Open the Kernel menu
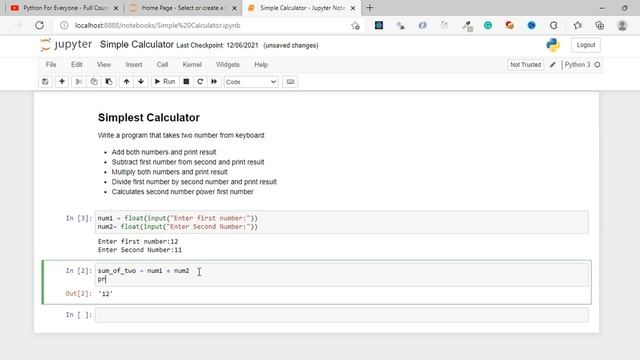Screen dimensions: 640x360 (x=192, y=64)
